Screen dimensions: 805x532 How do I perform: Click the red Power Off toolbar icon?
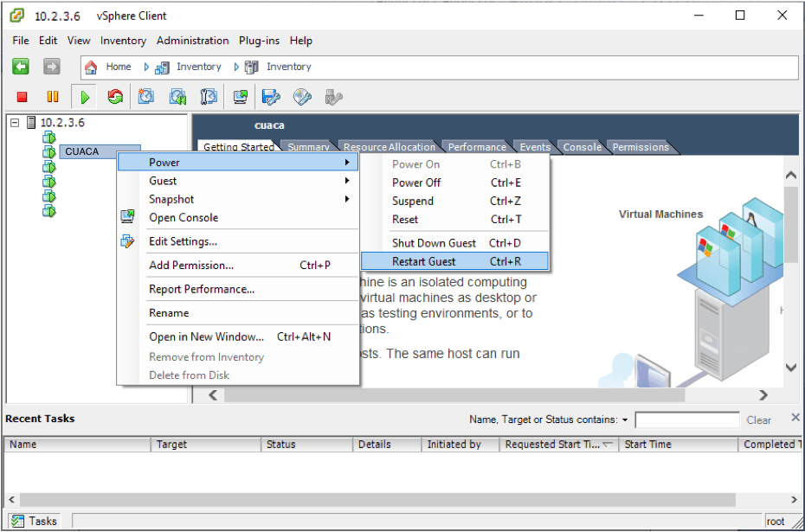[x=22, y=97]
